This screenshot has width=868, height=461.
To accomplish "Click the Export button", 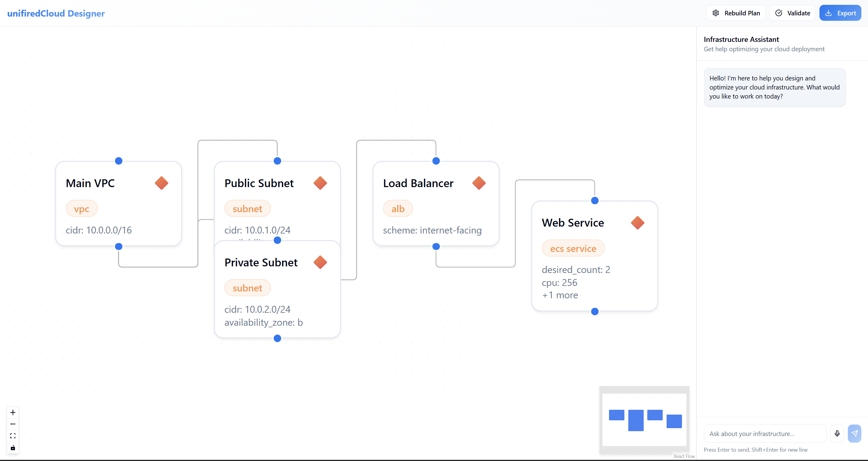I will point(840,13).
